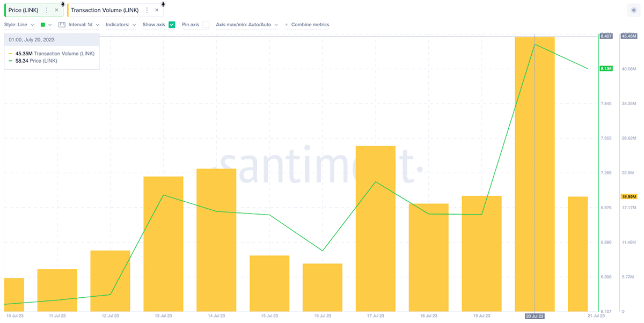Select the Transaction Volume (LINK) metric tab
Image resolution: width=644 pixels, height=323 pixels.
tap(105, 10)
